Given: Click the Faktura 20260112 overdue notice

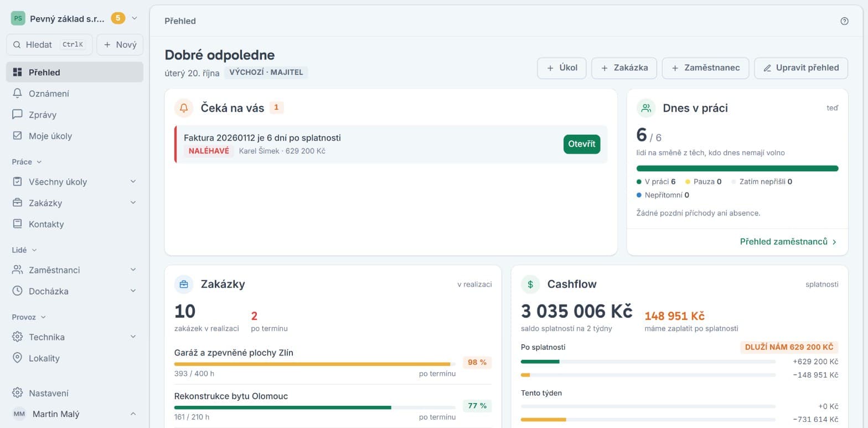Looking at the screenshot, I should [391, 144].
